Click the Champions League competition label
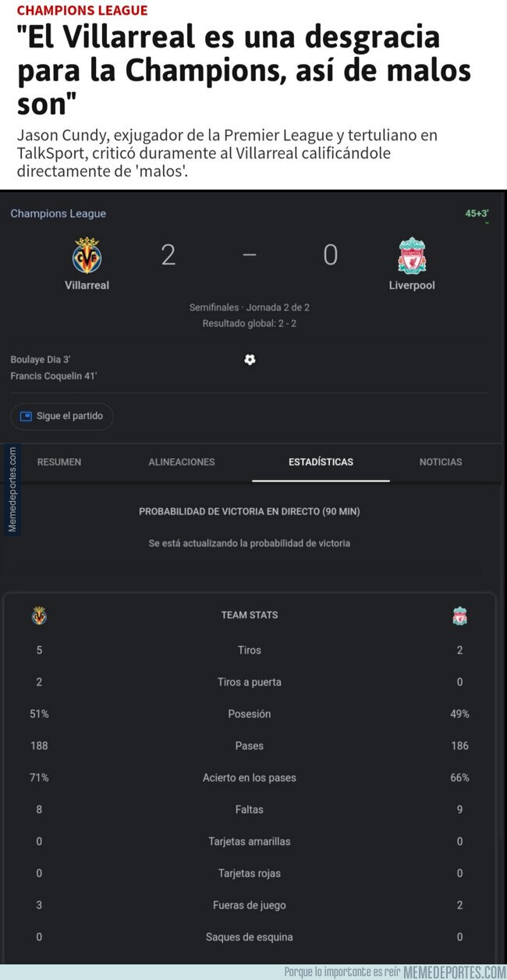This screenshot has height=980, width=507. click(x=58, y=214)
